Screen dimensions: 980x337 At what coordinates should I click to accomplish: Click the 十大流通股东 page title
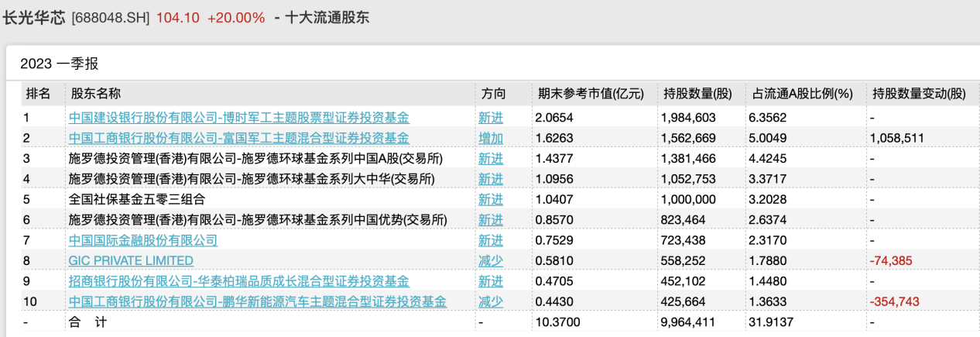[327, 17]
